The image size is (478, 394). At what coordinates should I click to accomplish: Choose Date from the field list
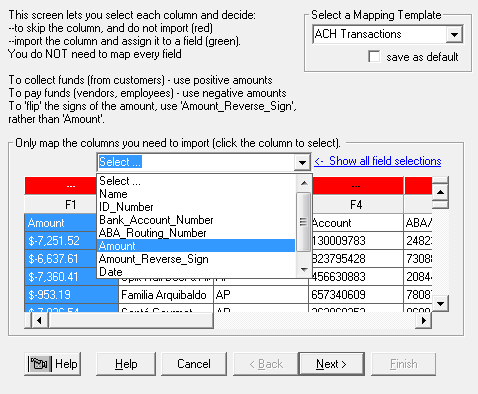coord(196,272)
